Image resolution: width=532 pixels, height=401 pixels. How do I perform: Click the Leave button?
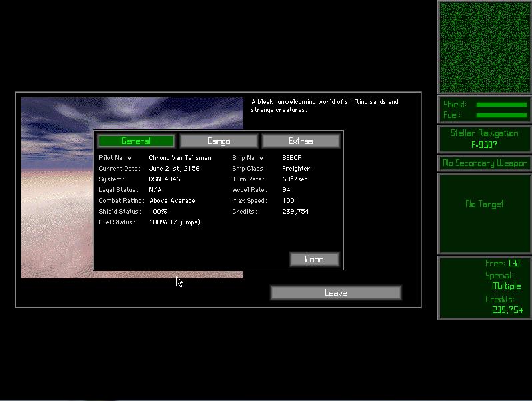click(x=335, y=293)
